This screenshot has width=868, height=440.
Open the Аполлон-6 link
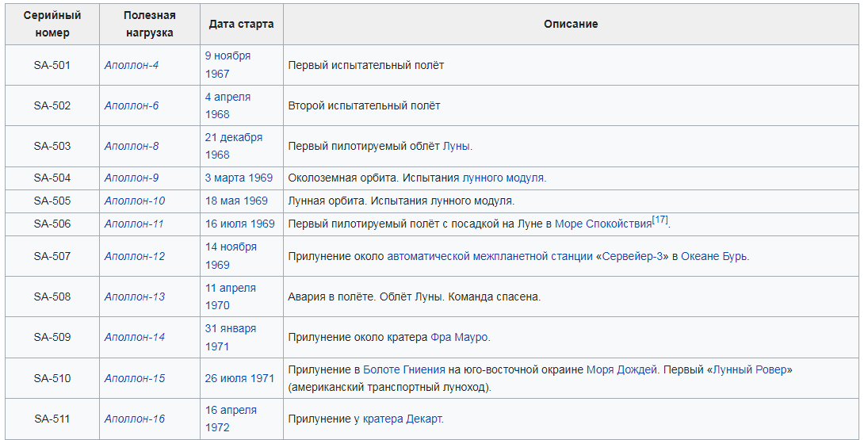point(132,105)
